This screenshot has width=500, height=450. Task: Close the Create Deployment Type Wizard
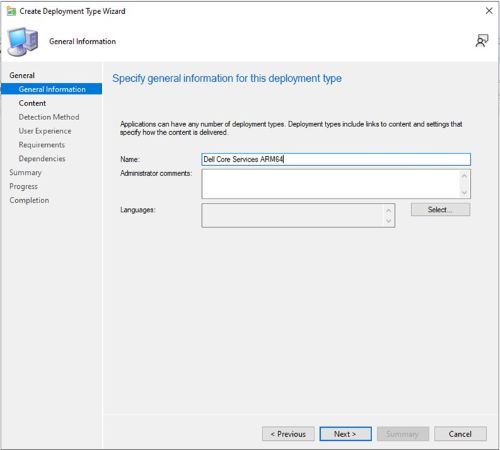pyautogui.click(x=489, y=11)
